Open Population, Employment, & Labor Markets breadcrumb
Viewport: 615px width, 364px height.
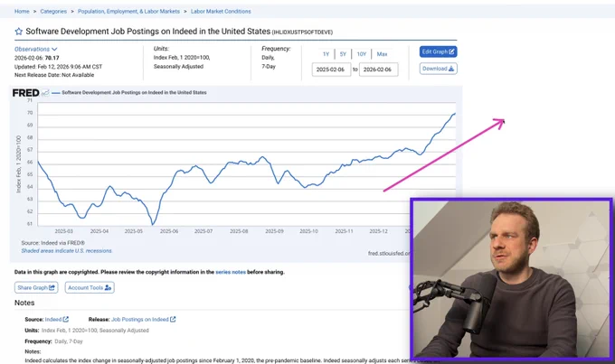[x=128, y=12]
